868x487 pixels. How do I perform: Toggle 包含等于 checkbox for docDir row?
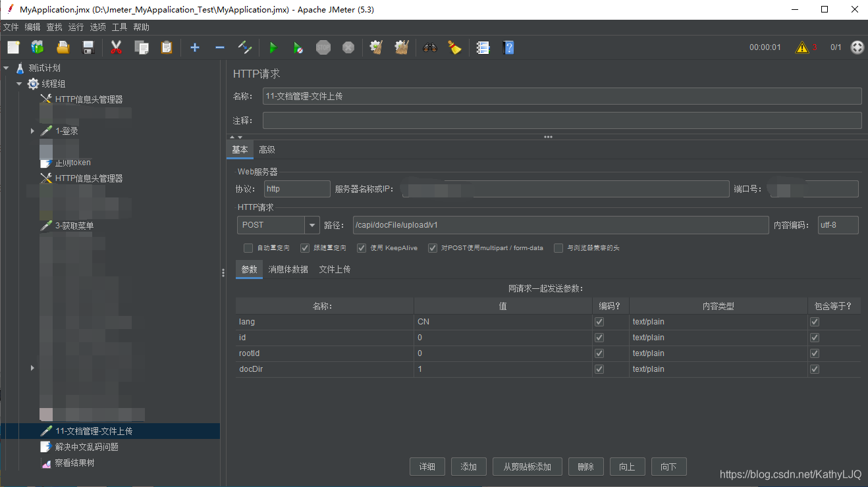pos(815,369)
